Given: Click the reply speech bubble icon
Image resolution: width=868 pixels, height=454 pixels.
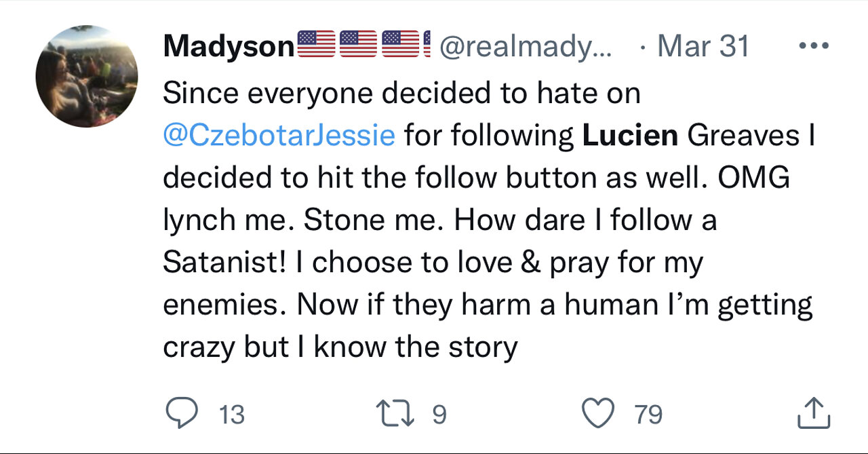Looking at the screenshot, I should pos(180,413).
